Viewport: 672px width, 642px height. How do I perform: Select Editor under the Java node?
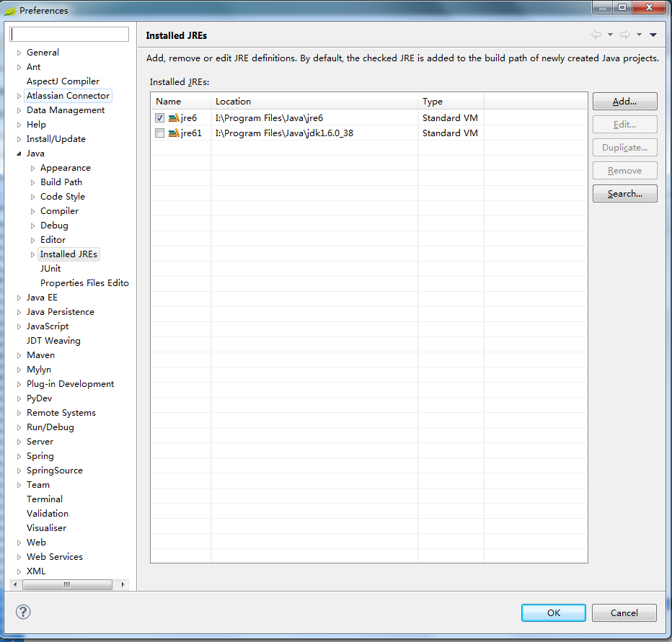[53, 240]
